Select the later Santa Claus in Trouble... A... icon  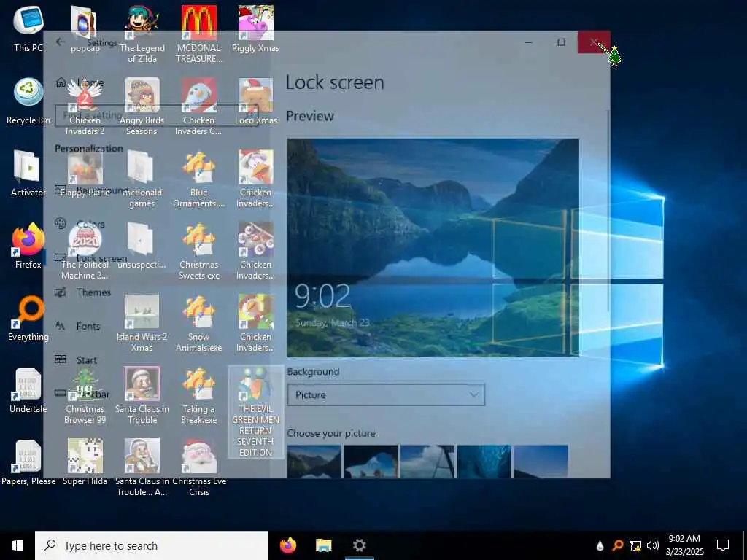click(x=142, y=467)
